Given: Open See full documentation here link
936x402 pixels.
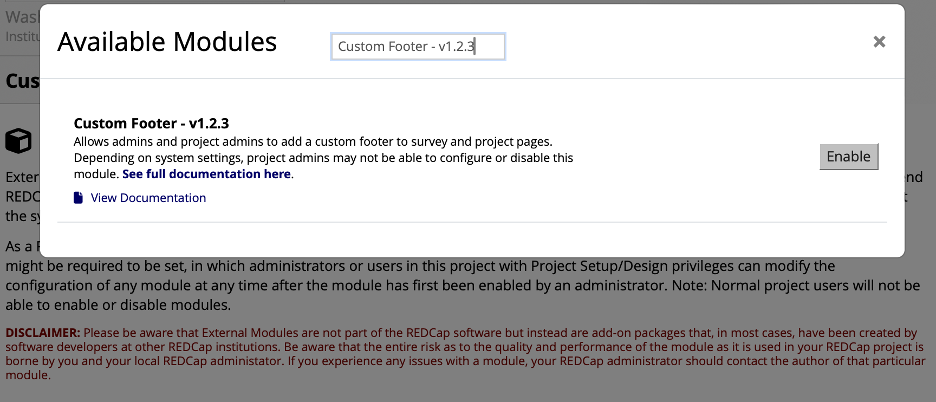Looking at the screenshot, I should (207, 174).
